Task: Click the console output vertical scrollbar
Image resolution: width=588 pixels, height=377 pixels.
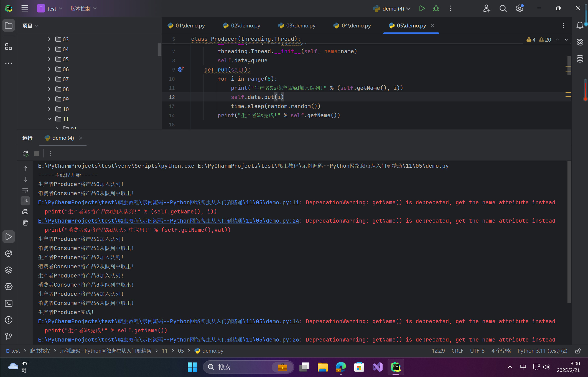Action: pyautogui.click(x=569, y=231)
